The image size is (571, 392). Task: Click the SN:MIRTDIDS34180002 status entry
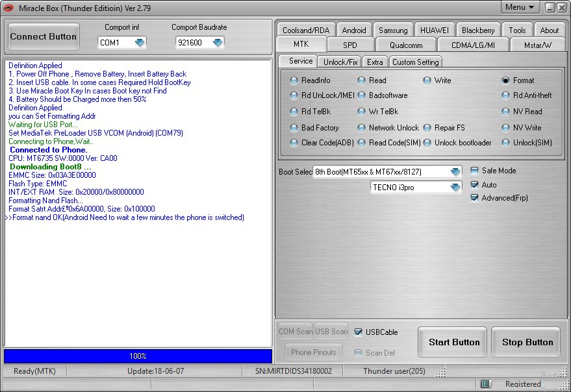[x=294, y=371]
